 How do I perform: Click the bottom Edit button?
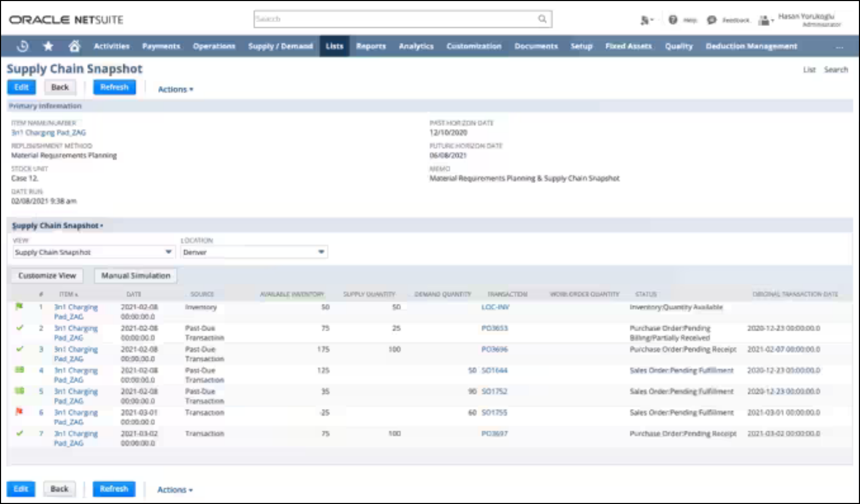21,489
